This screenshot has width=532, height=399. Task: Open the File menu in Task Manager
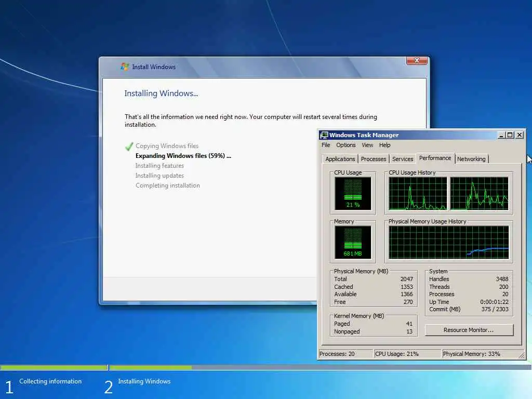pos(326,145)
